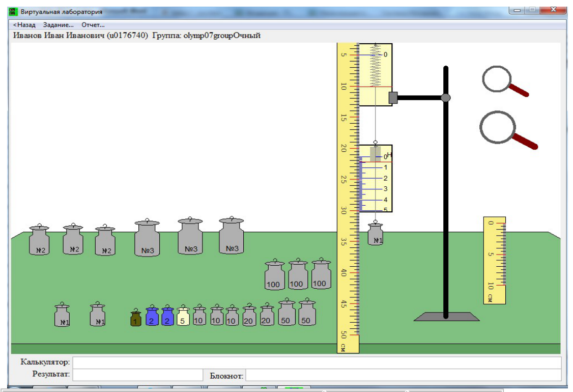573x392 pixels.
Task: Focus the Калькулятор input field
Action: point(317,362)
